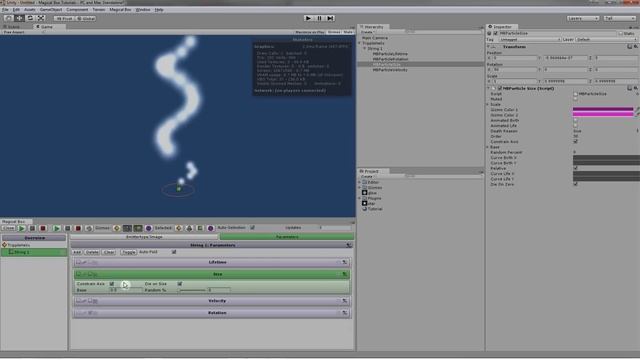This screenshot has width=640, height=360.
Task: Select the rotate tool in toolbar
Action: pos(30,18)
